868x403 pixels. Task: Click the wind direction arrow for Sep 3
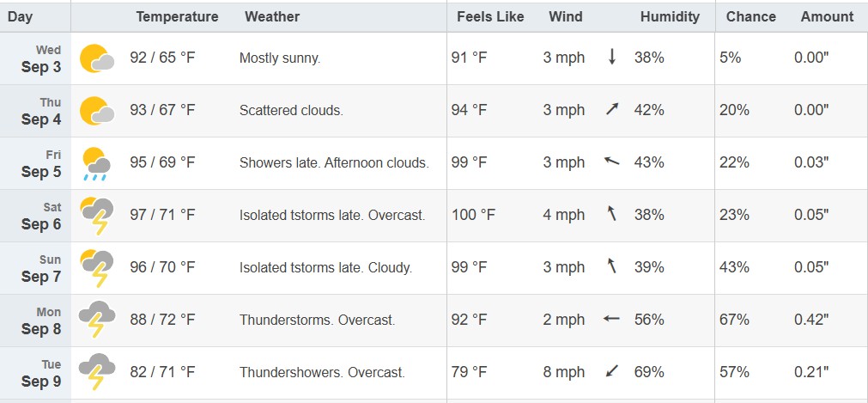(x=611, y=57)
